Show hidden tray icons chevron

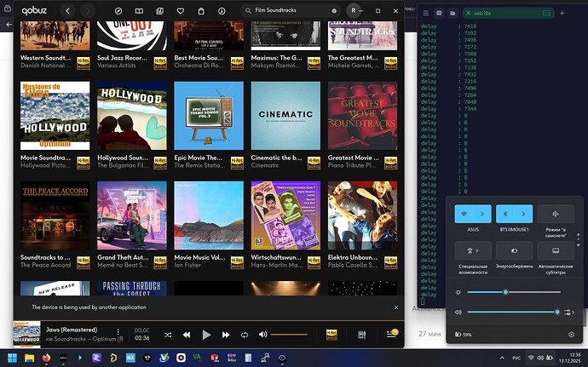502,358
